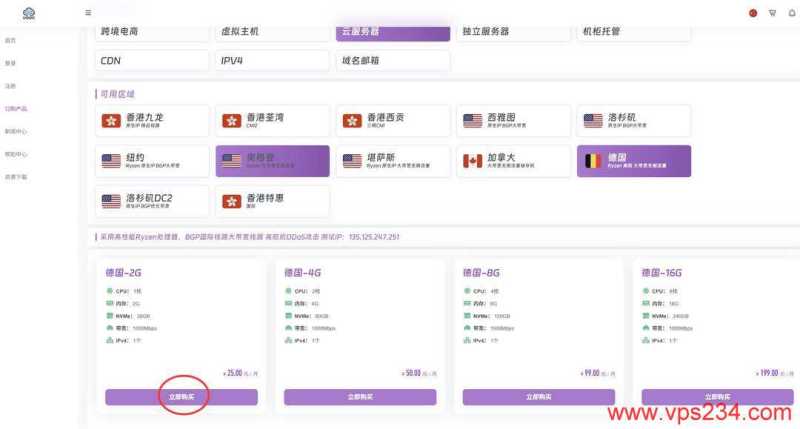
Task: Select 德国 region with Germany flag
Action: click(x=633, y=161)
